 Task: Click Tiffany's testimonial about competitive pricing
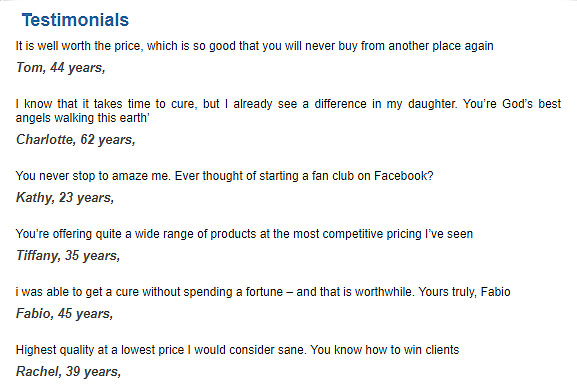pyautogui.click(x=244, y=234)
